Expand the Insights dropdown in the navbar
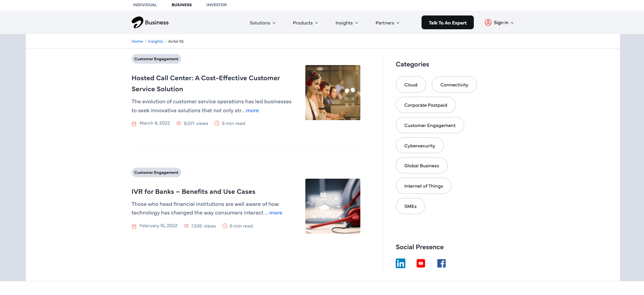 point(347,23)
